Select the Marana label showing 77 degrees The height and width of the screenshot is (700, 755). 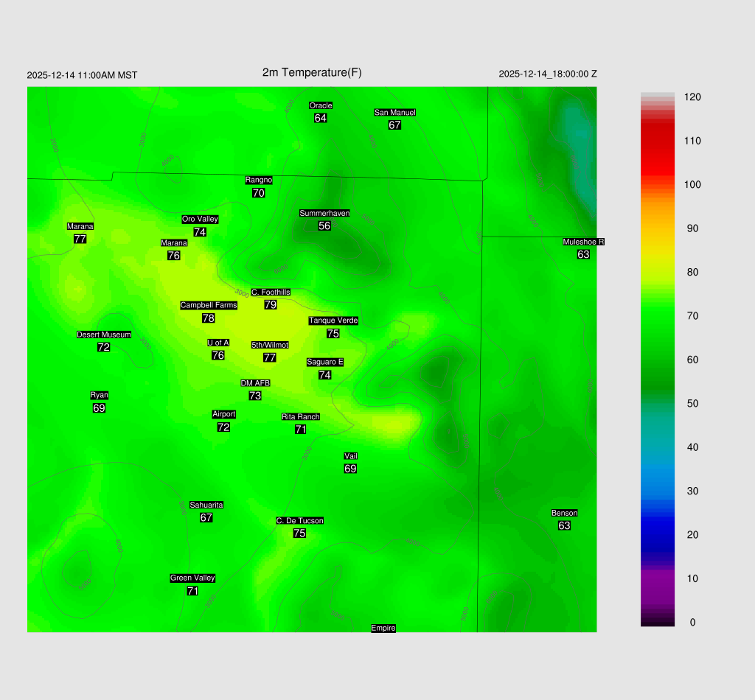point(80,226)
